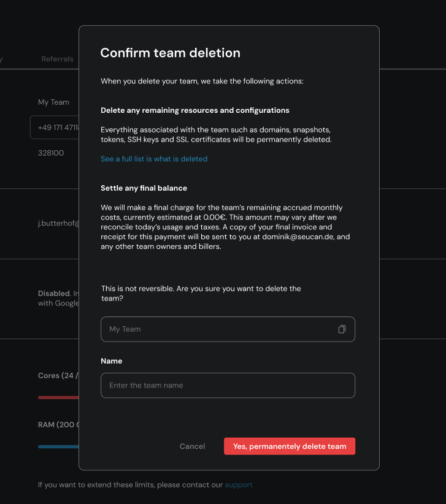Open 'See a full list is what is deleted' link

coord(154,159)
